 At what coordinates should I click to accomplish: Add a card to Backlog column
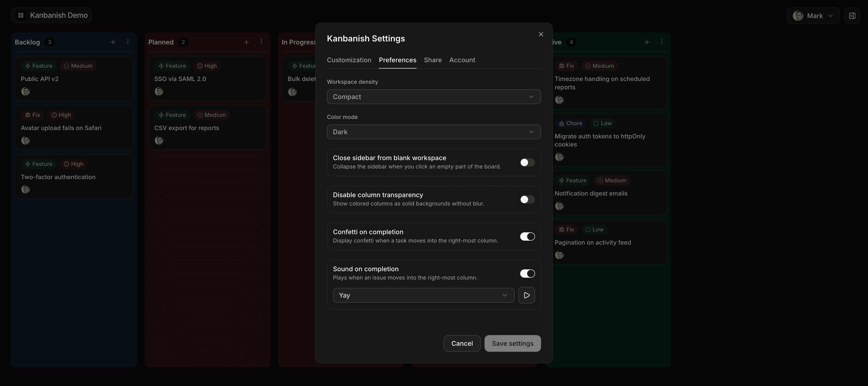tap(113, 42)
